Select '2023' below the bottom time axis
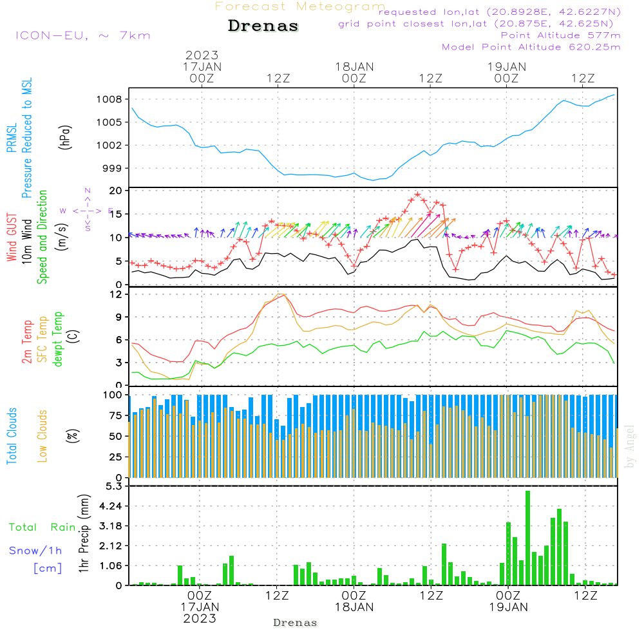This screenshot has height=644, width=644. [x=200, y=619]
